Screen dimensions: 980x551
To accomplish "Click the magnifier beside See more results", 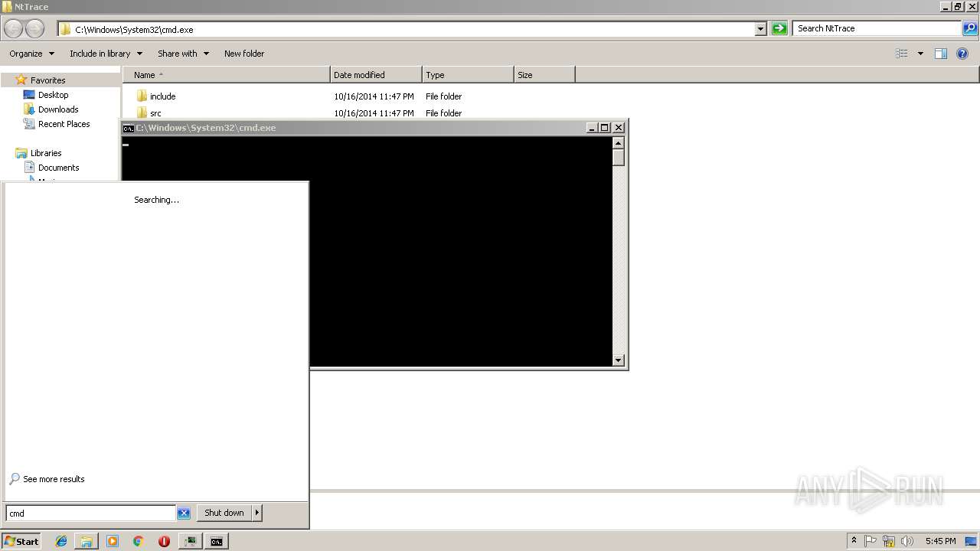I will [x=15, y=479].
